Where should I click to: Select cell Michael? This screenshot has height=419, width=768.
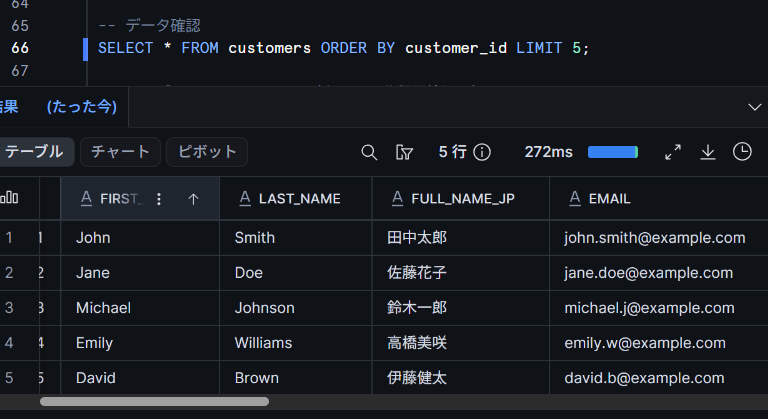coord(140,308)
